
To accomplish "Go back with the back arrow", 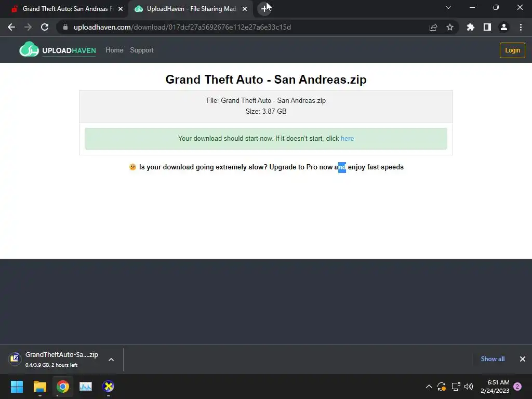I will click(x=11, y=27).
